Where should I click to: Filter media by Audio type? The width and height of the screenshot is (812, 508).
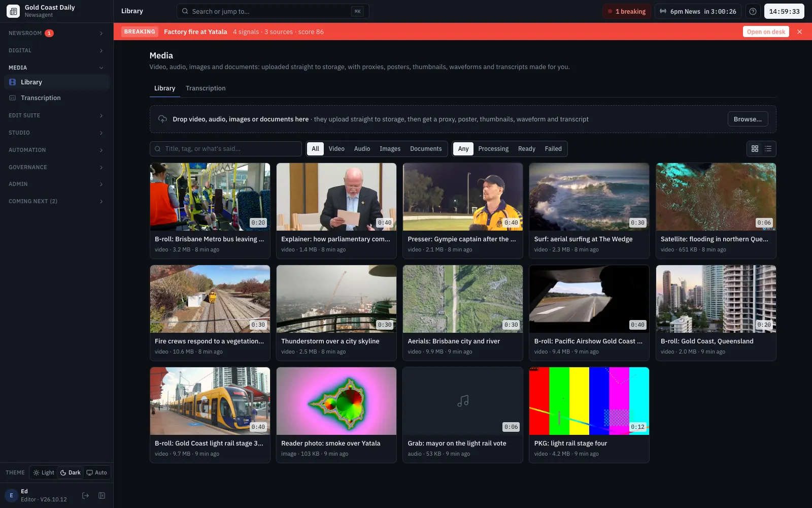(362, 149)
